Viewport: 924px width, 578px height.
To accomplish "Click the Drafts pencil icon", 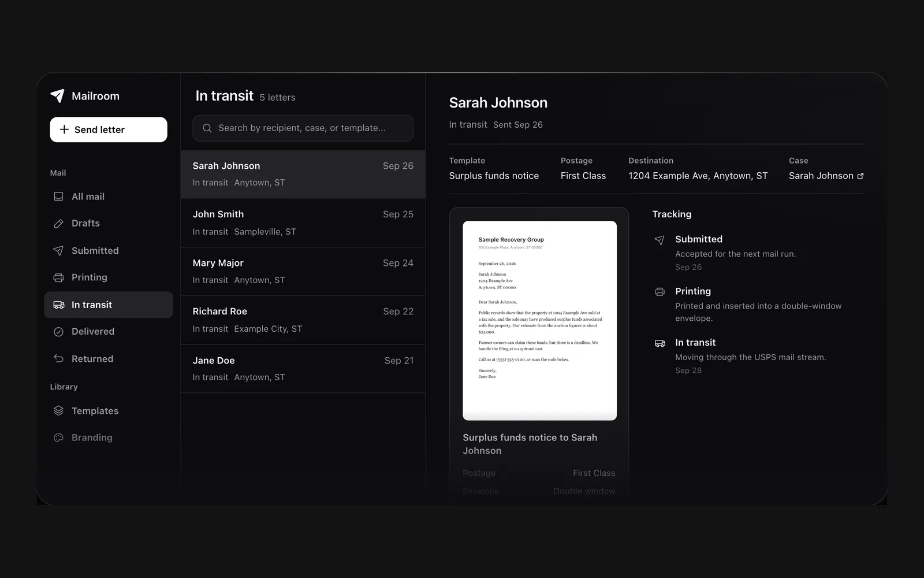I will click(58, 224).
